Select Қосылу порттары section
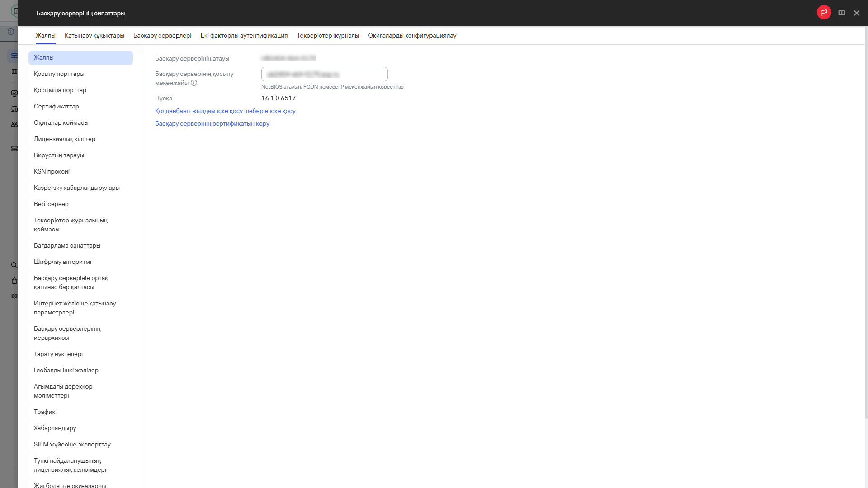Viewport: 868px width, 488px height. [59, 74]
